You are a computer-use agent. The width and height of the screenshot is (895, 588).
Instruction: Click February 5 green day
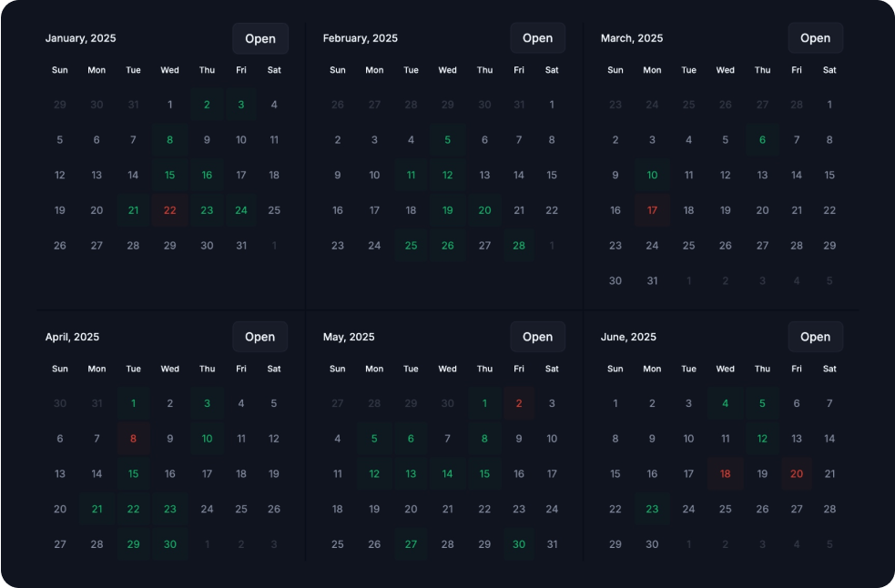(448, 140)
